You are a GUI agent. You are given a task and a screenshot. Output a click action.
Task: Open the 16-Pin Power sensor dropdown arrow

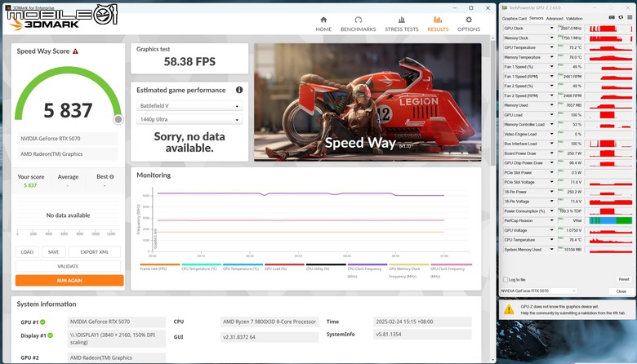(x=552, y=192)
